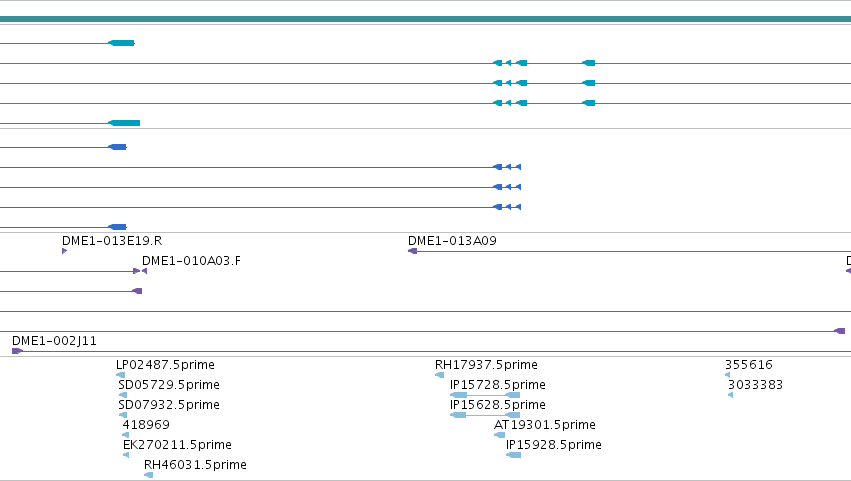Click the EST glyph under LP02487.5prime
Viewport: 851px width, 481px height.
pyautogui.click(x=120, y=375)
